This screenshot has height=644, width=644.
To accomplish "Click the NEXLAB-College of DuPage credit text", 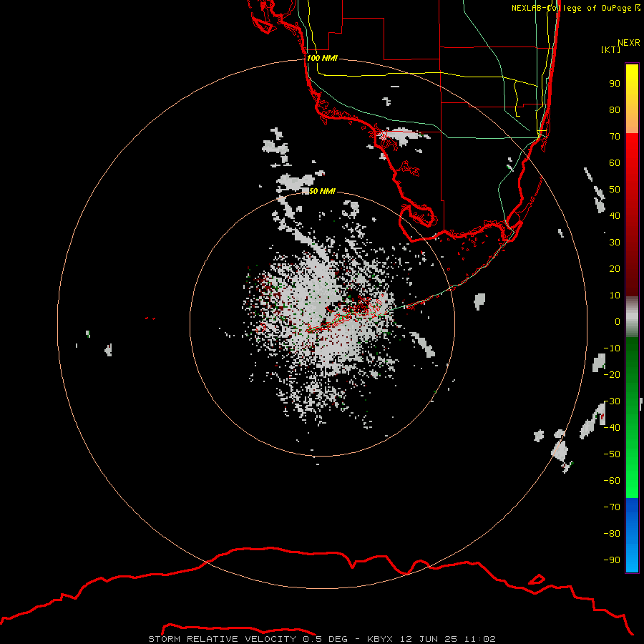I will tap(575, 8).
